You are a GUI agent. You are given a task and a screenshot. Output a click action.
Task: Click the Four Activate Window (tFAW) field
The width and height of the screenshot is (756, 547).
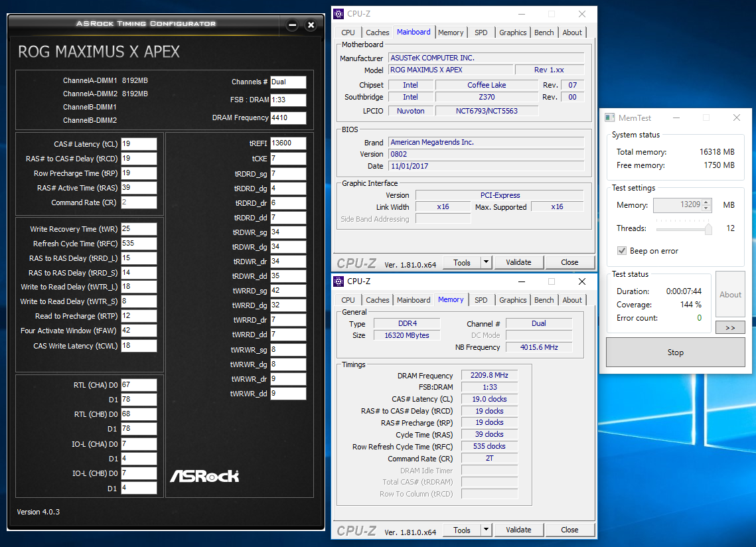(139, 331)
